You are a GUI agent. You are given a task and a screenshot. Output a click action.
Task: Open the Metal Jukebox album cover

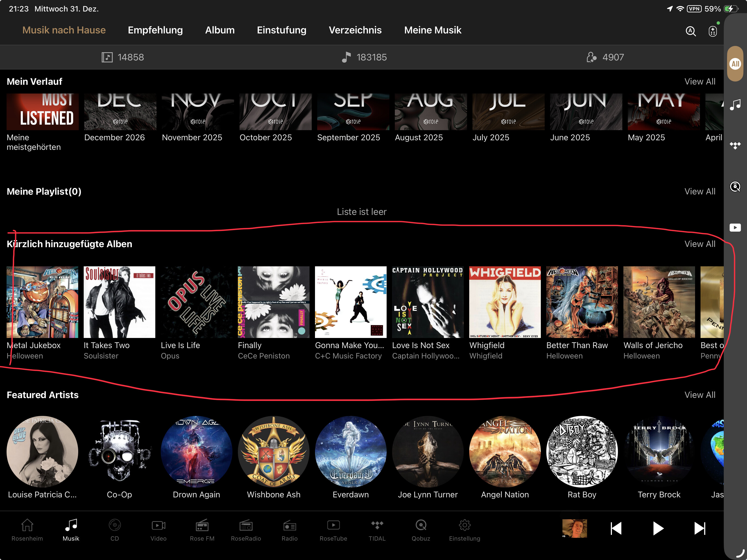click(43, 302)
